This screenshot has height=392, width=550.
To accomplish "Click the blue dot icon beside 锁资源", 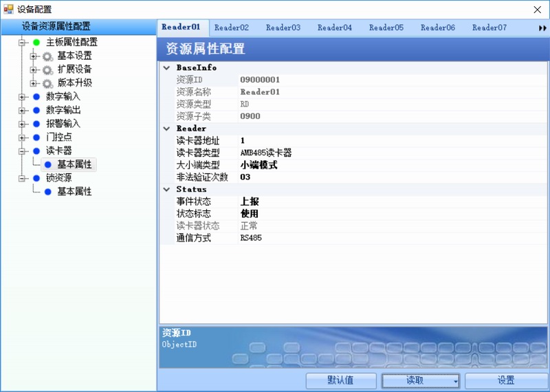I will click(36, 178).
